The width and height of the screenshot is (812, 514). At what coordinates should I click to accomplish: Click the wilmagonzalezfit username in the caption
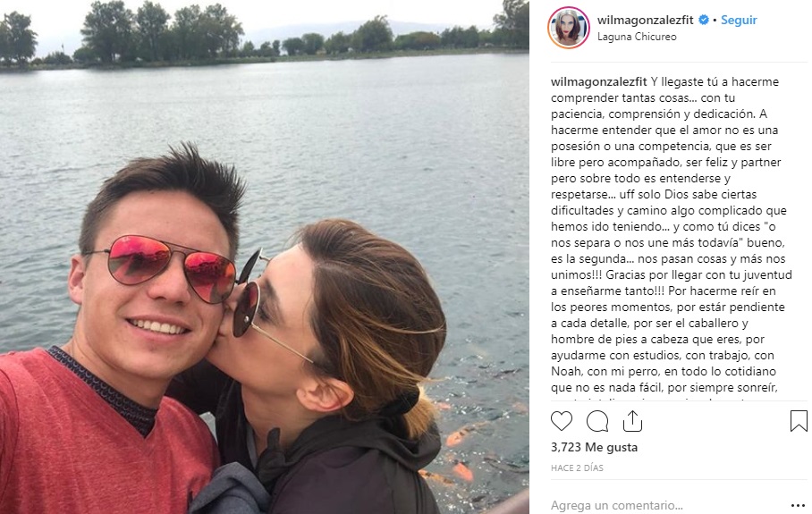599,81
